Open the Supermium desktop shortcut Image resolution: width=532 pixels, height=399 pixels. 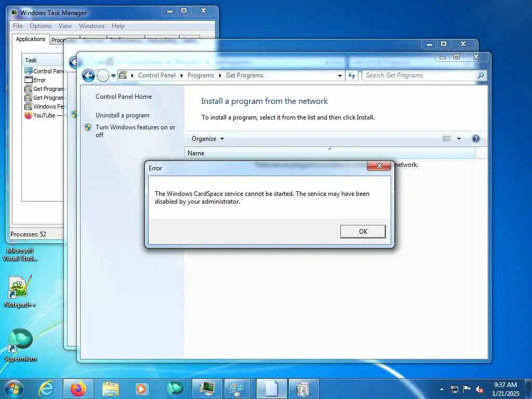click(x=20, y=345)
